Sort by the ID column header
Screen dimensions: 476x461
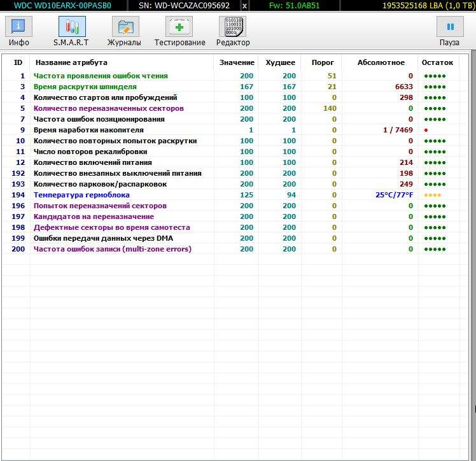tap(18, 62)
